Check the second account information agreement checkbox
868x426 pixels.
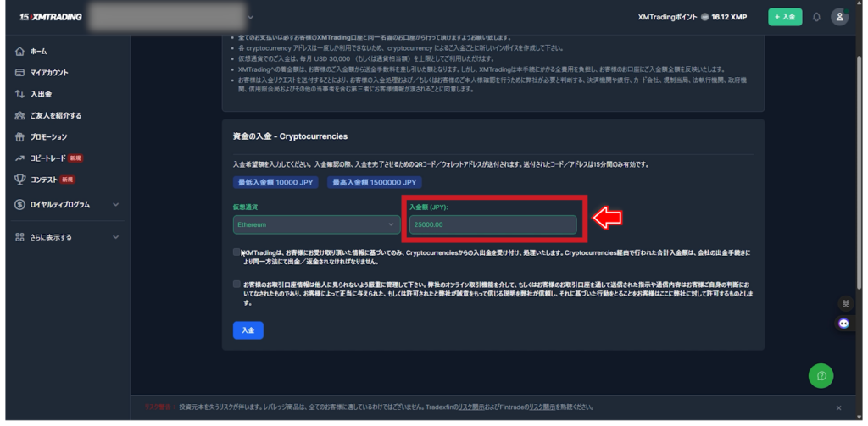point(237,285)
